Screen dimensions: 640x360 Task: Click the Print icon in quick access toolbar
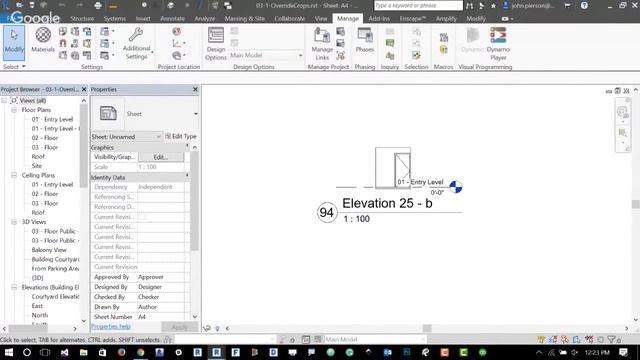pyautogui.click(x=98, y=6)
